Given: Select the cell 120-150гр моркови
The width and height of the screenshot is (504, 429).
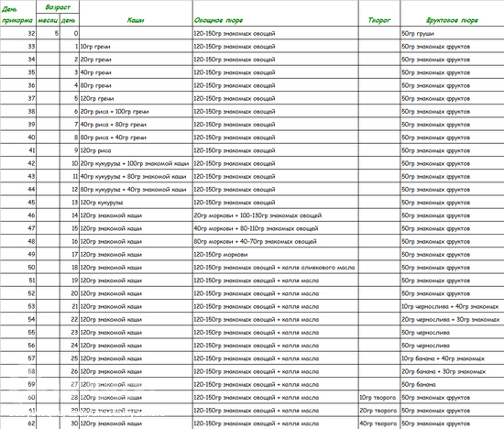Looking at the screenshot, I should click(276, 255).
